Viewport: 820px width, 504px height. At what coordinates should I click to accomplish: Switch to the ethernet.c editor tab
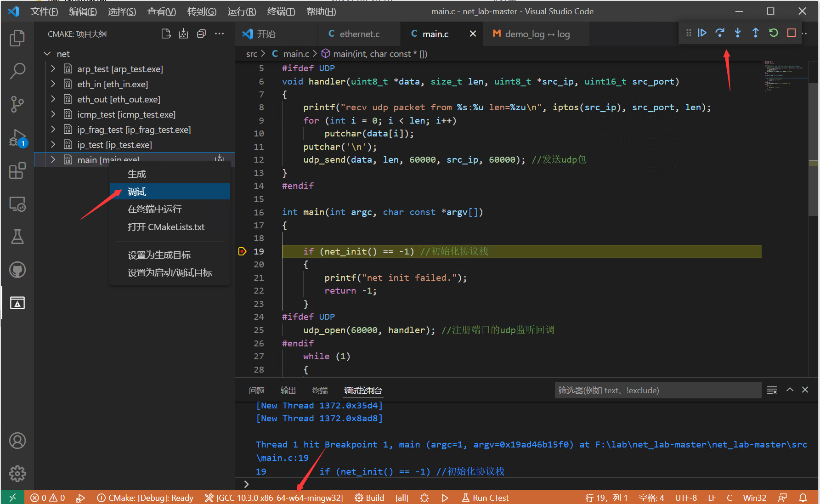tap(359, 34)
